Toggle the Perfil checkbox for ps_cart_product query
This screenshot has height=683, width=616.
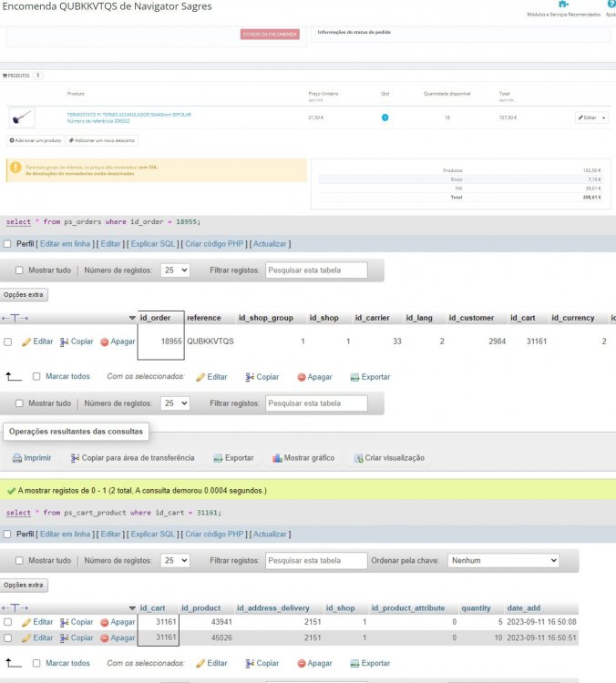point(7,535)
